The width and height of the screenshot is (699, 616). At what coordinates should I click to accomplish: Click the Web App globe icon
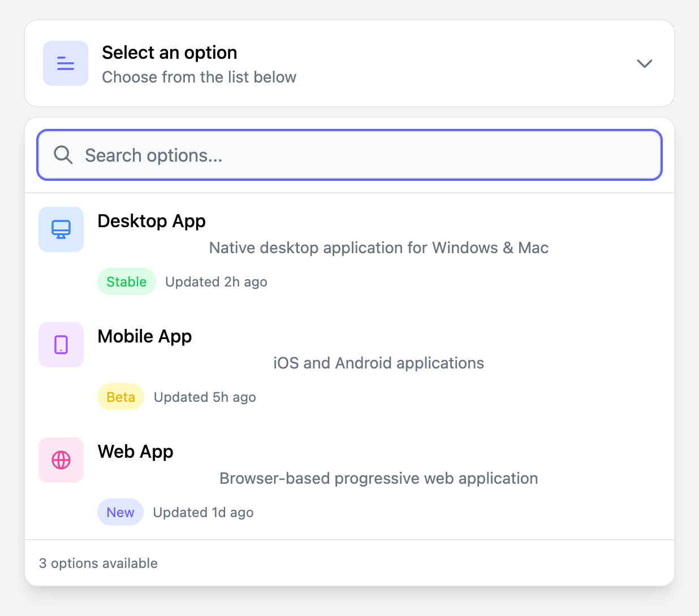[x=61, y=460]
